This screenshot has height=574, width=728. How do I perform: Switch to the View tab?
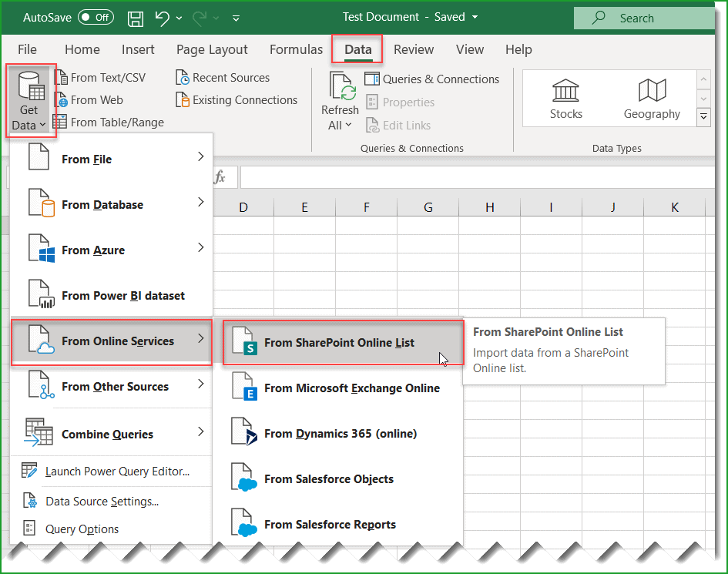pyautogui.click(x=469, y=49)
